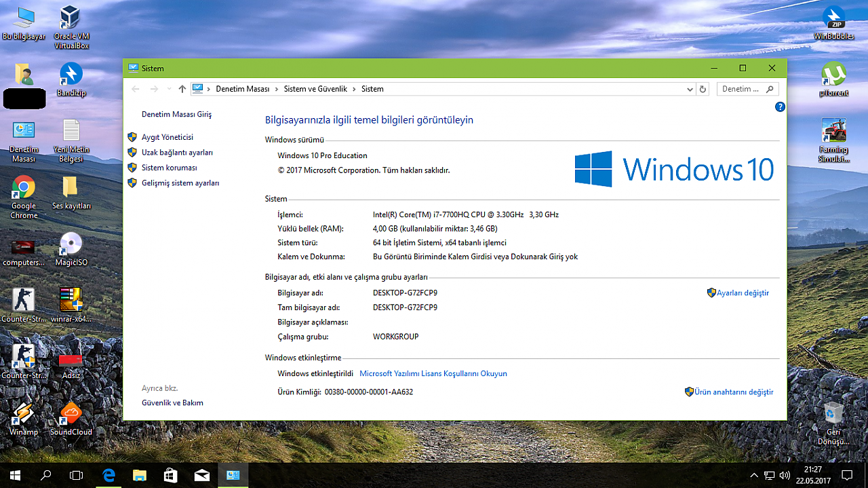Click the Sistem window taskbar button
The image size is (868, 488).
[x=233, y=475]
